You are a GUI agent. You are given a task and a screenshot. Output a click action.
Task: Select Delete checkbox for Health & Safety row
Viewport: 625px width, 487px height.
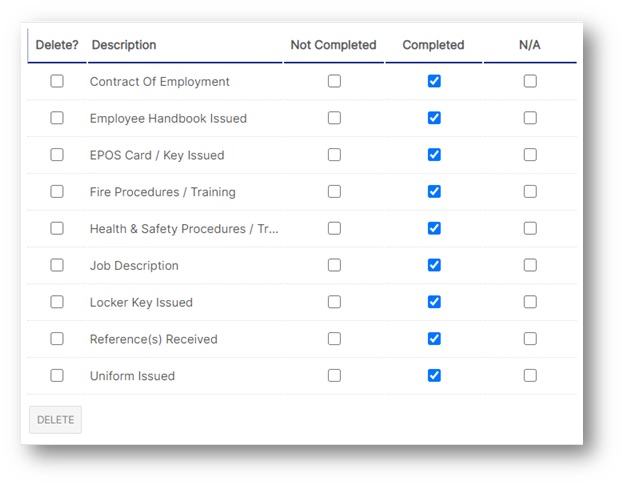coord(57,228)
